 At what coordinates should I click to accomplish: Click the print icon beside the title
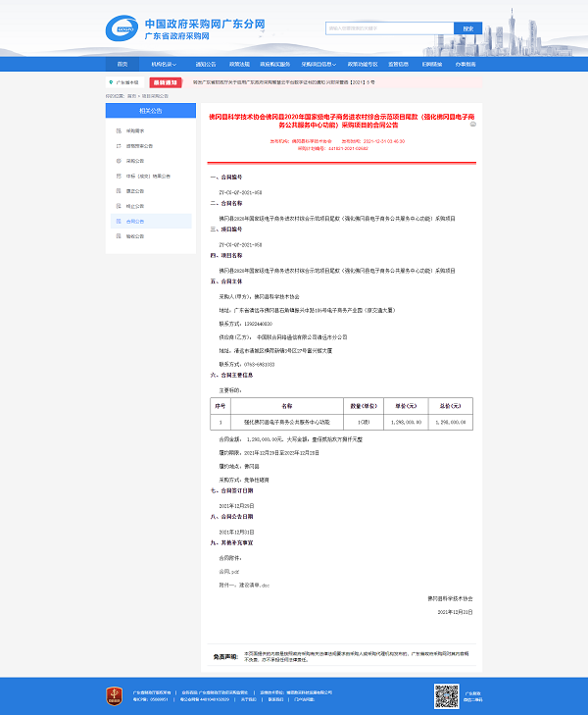click(x=473, y=124)
